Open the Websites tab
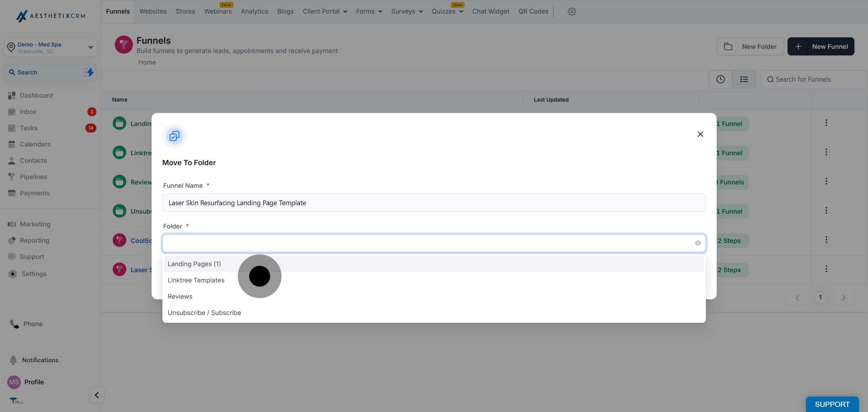Image resolution: width=868 pixels, height=412 pixels. click(x=153, y=11)
